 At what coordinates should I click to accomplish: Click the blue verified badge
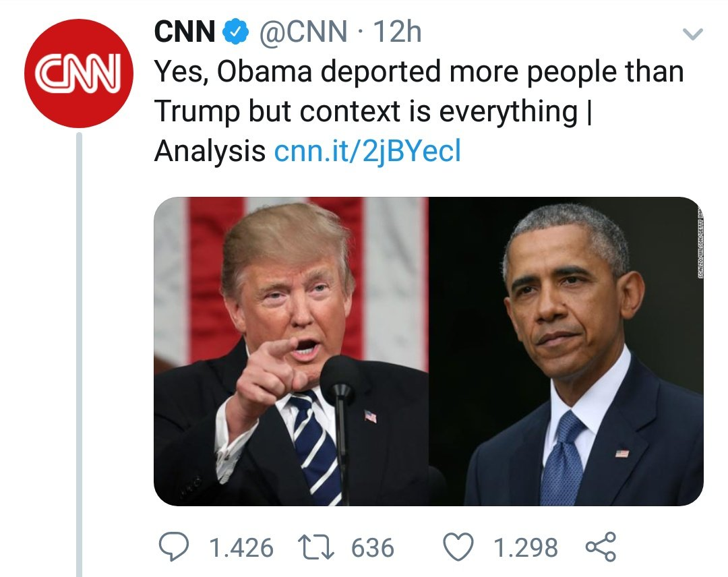coord(237,32)
